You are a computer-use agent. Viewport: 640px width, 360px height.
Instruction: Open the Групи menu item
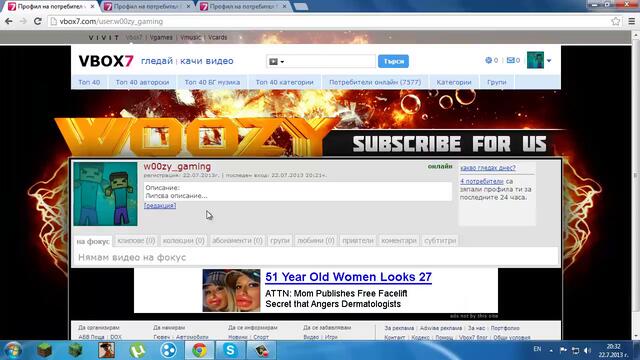tap(496, 82)
